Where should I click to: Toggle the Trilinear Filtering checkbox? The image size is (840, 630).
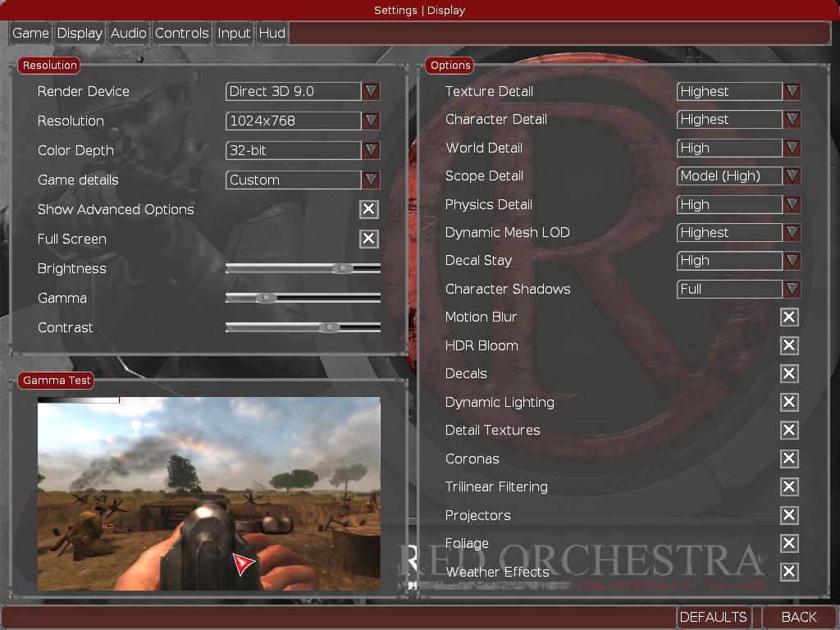pyautogui.click(x=789, y=486)
